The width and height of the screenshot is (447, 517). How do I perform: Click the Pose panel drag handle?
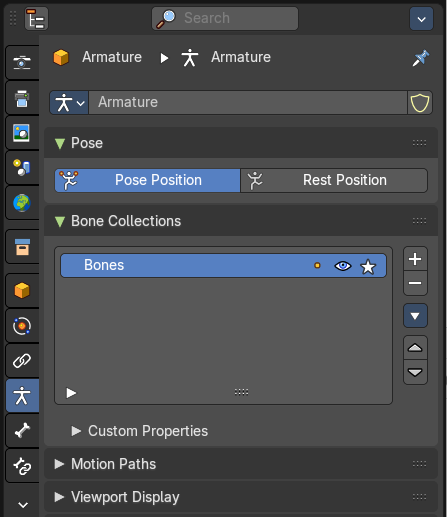coord(419,143)
